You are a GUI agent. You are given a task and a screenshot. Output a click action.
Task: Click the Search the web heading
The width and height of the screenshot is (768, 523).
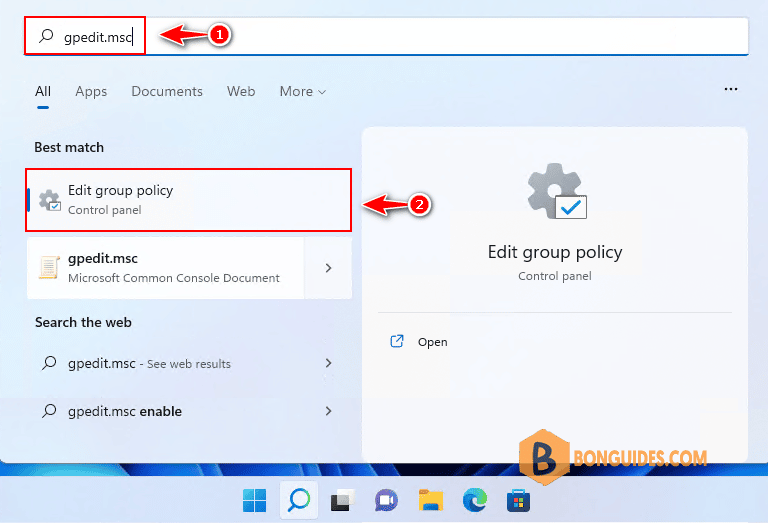coord(83,322)
